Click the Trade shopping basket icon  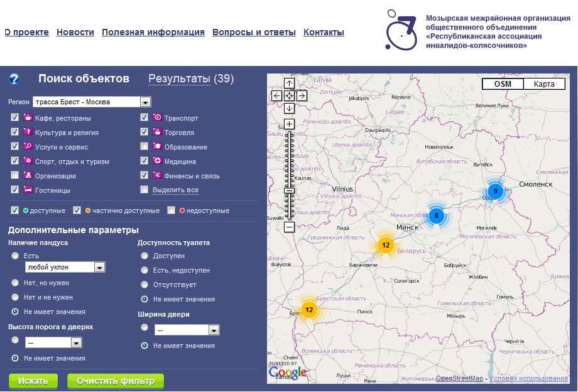(158, 132)
